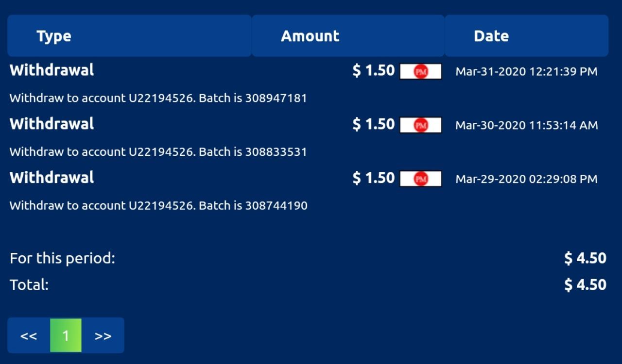Click batch 308833531 withdrawal details
622x364 pixels.
tap(158, 152)
